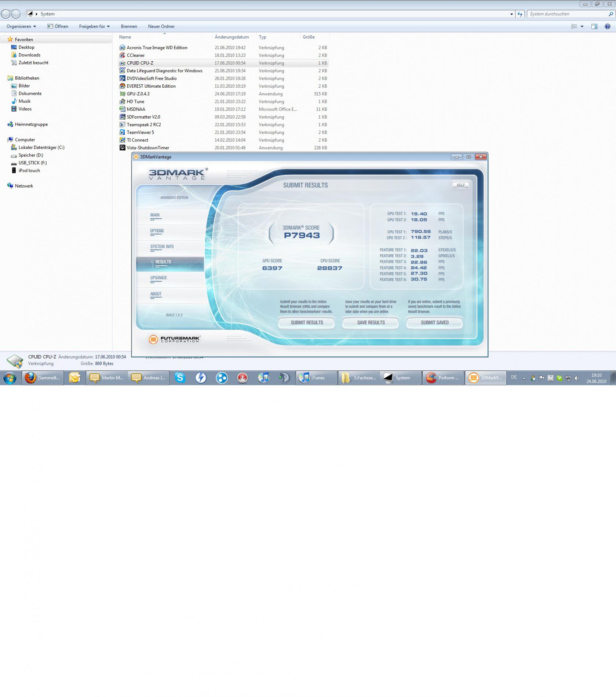Show hidden tray icons arrow

524,378
